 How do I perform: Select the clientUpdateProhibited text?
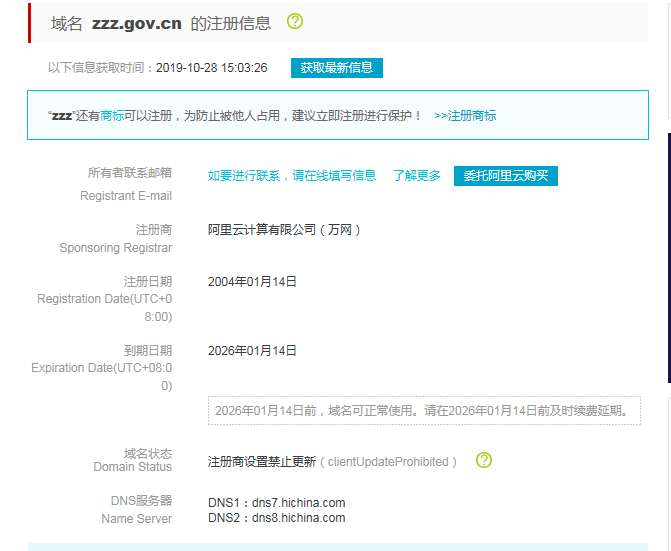click(x=388, y=462)
